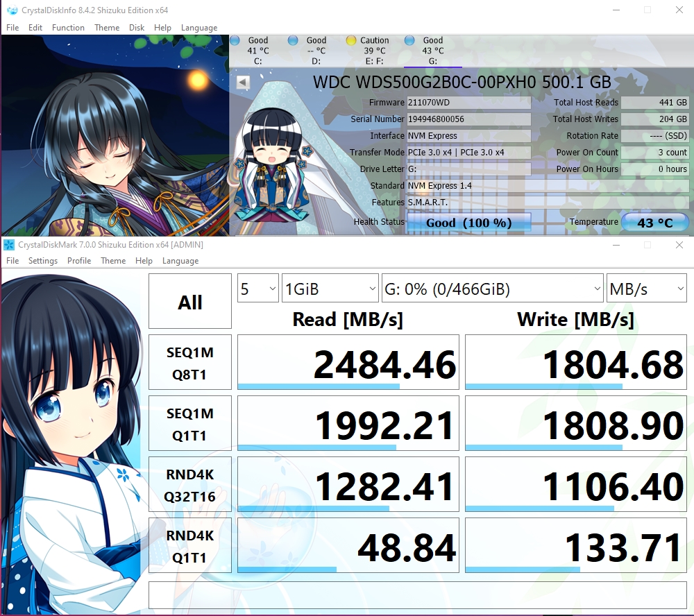Start the SEQ1M Q1T1 test

[190, 423]
